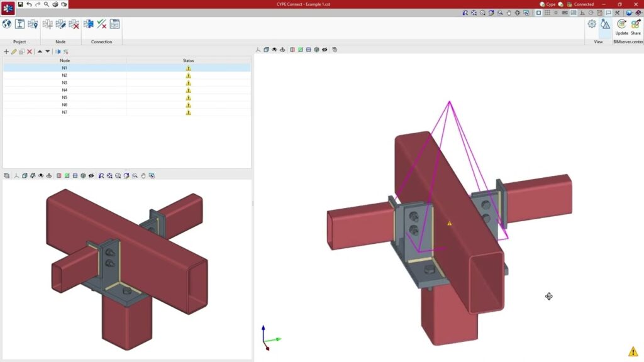Click the Node column header

[x=64, y=60]
